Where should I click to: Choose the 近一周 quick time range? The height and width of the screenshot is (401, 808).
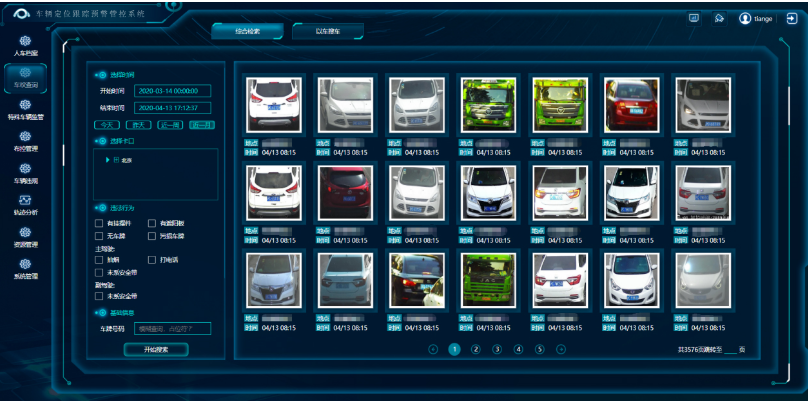[x=170, y=125]
